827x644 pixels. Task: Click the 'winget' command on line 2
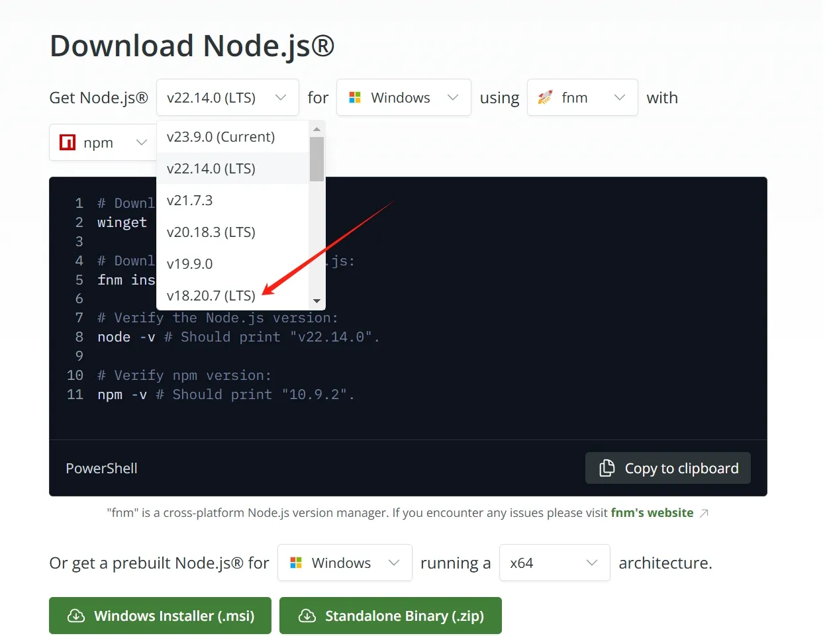click(x=122, y=222)
